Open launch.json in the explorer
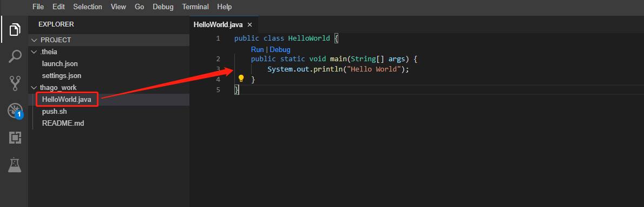The height and width of the screenshot is (207, 644). (x=60, y=64)
